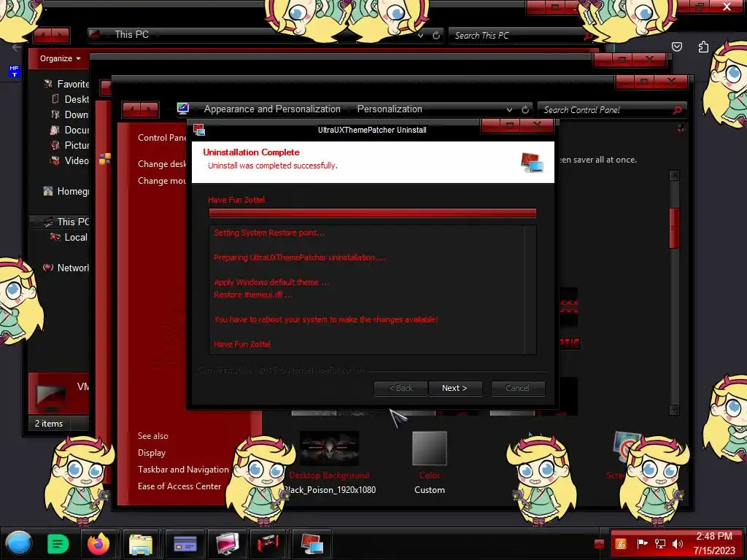Open the volume tray icon

[x=677, y=543]
